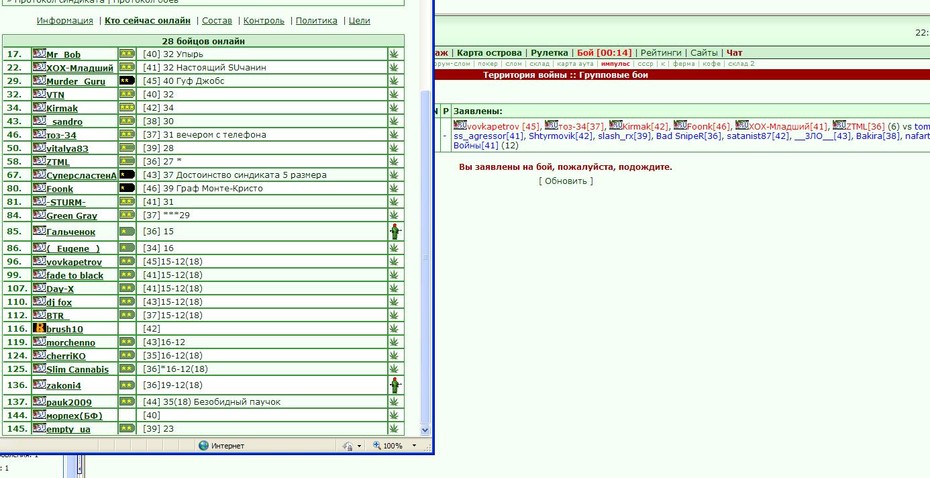The width and height of the screenshot is (930, 478).
Task: Open the кофе shortcut link
Action: point(711,63)
